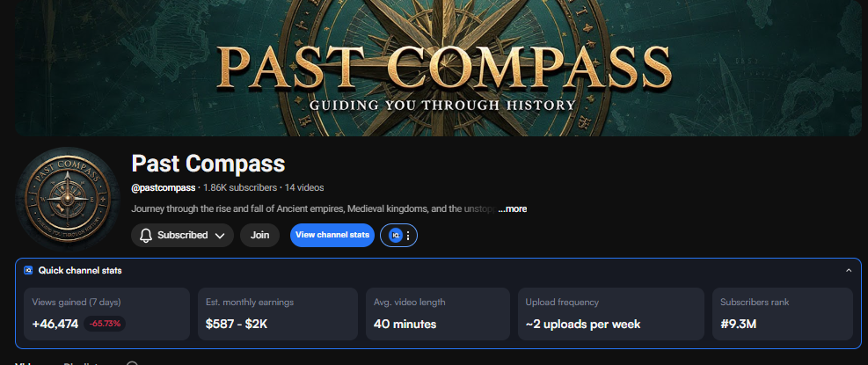868x365 pixels.
Task: Open the Subscribed dropdown chevron
Action: 220,236
